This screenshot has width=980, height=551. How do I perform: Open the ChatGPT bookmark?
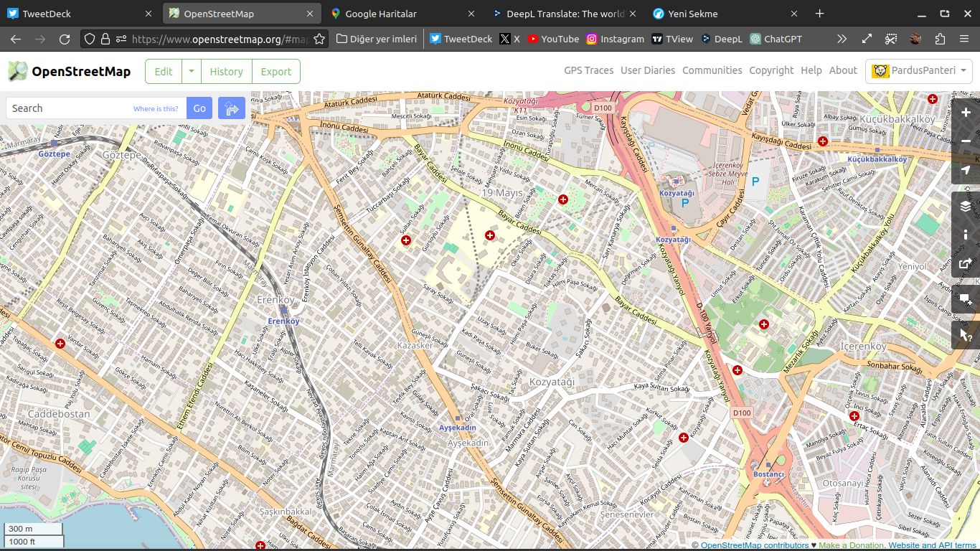(x=776, y=39)
